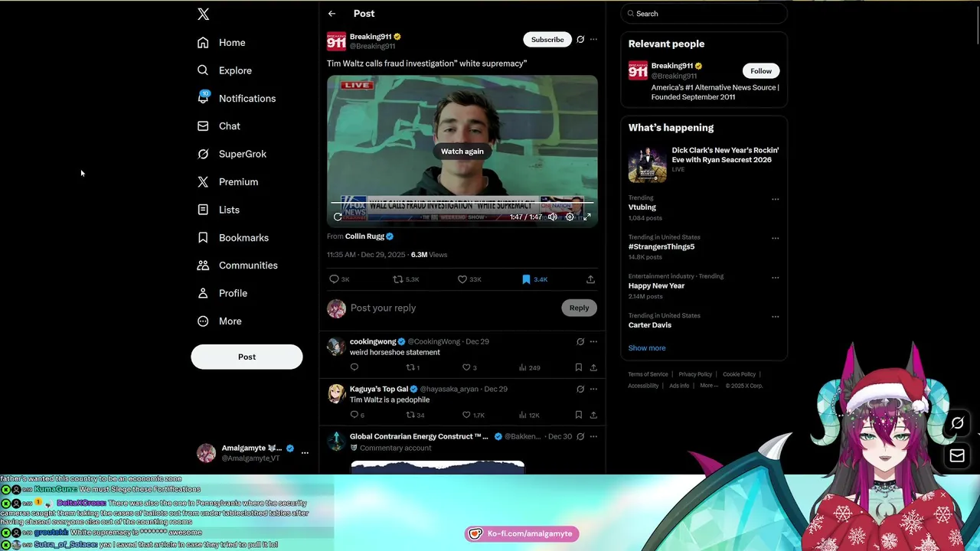Open options for #StrangersThings5 trend
Image resolution: width=980 pixels, height=551 pixels.
(776, 238)
